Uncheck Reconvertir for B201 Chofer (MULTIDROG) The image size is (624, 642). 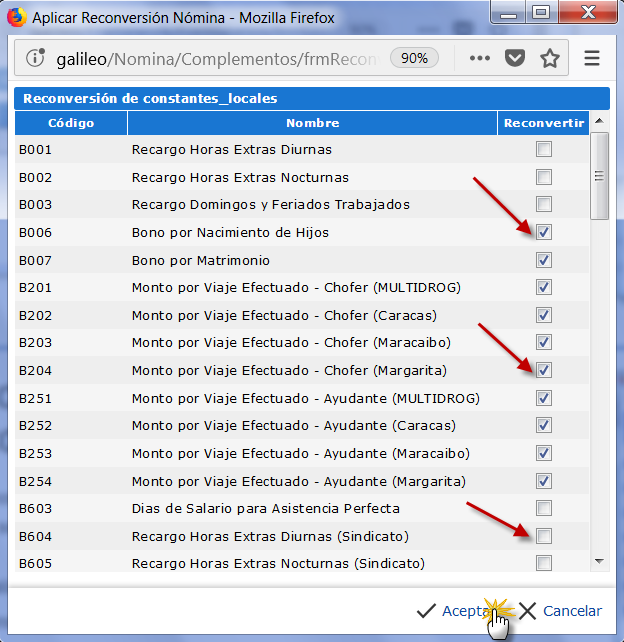544,287
